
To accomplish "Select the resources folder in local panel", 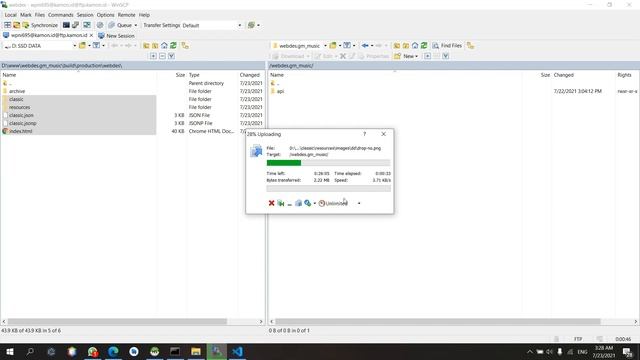I will (x=20, y=107).
